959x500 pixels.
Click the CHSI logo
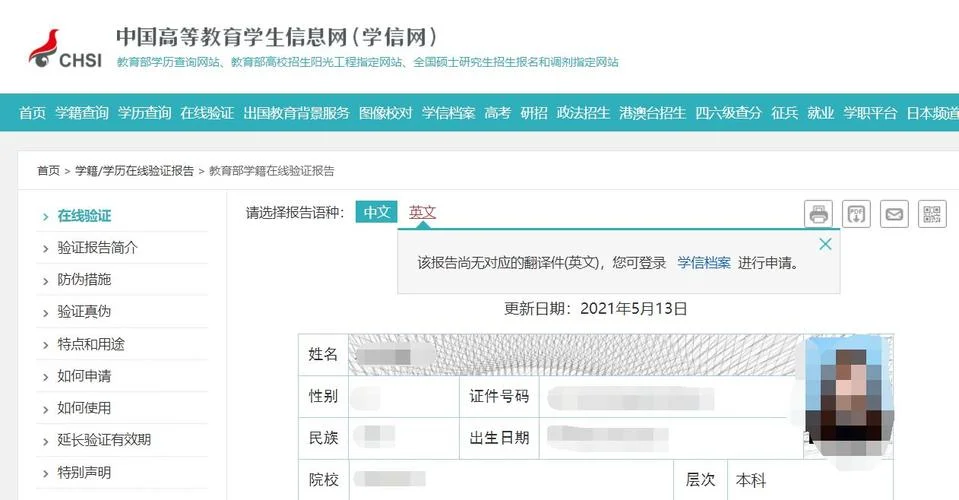[65, 49]
